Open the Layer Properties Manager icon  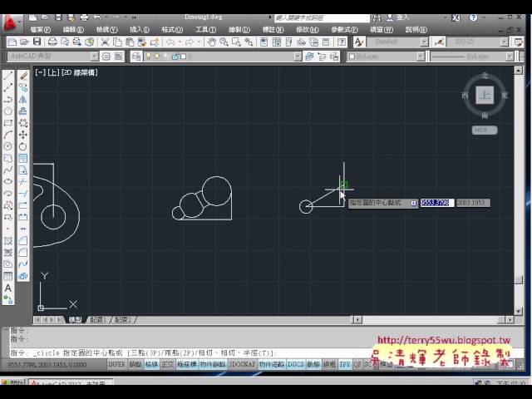pyautogui.click(x=136, y=57)
